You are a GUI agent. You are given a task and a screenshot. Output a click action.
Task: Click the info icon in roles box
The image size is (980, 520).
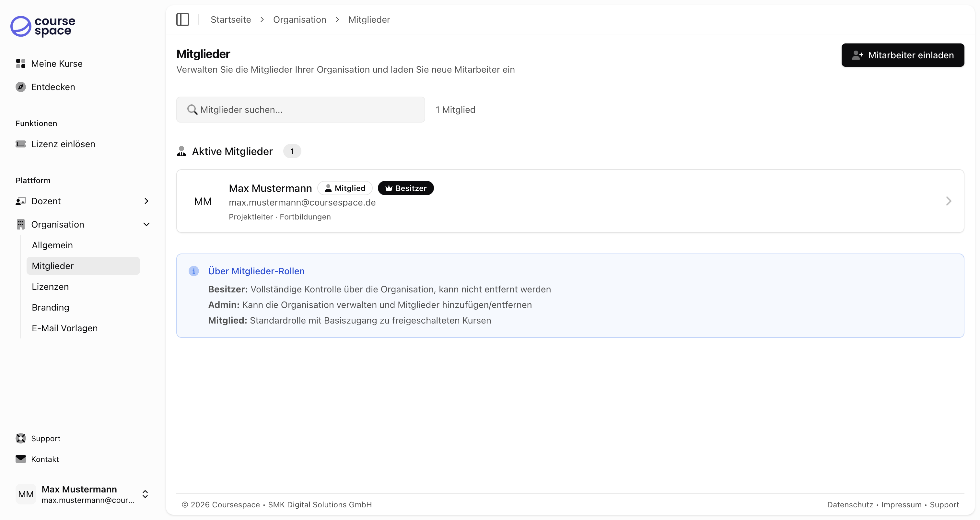pyautogui.click(x=194, y=271)
